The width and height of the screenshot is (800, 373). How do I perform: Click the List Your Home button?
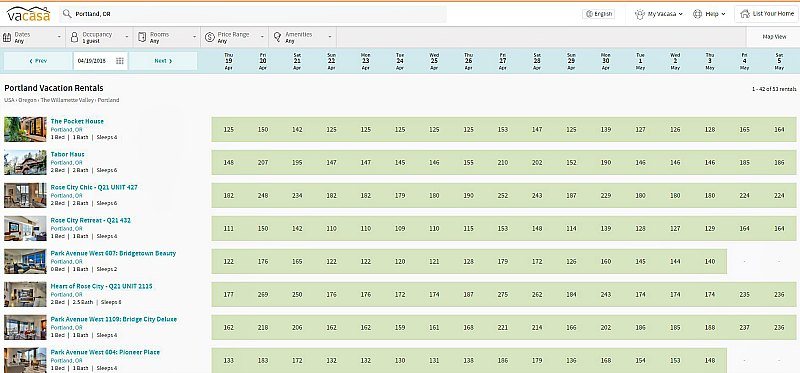click(x=766, y=14)
